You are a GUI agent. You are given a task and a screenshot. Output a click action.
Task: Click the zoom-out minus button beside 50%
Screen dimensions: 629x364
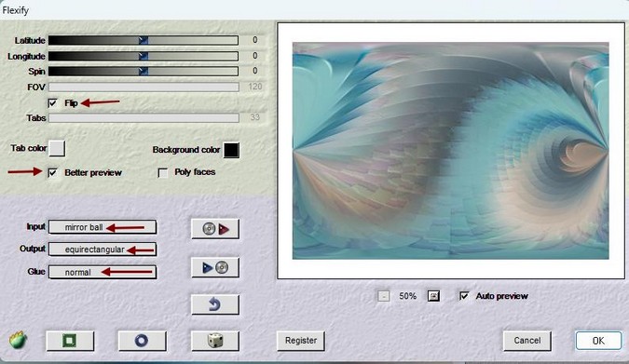pos(384,296)
